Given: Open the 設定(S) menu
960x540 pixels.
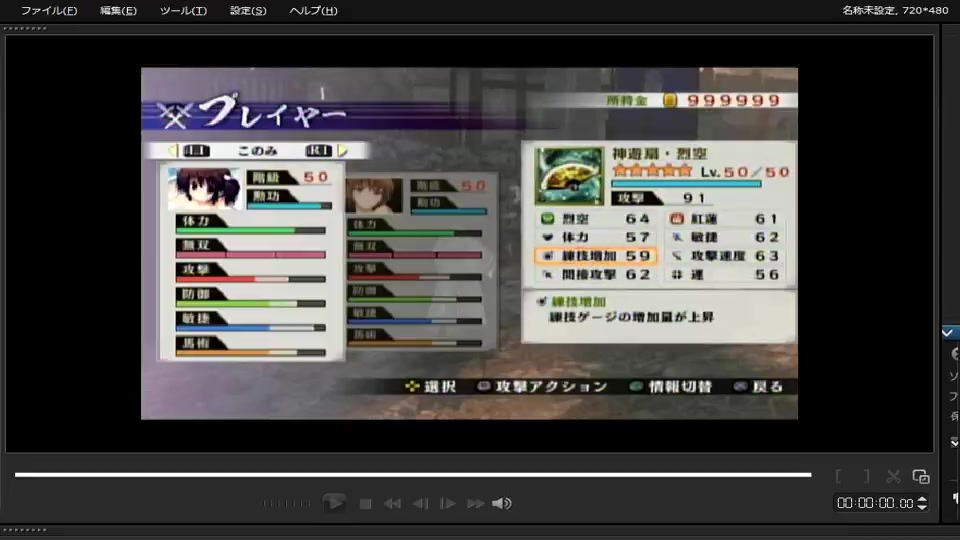Looking at the screenshot, I should (248, 10).
